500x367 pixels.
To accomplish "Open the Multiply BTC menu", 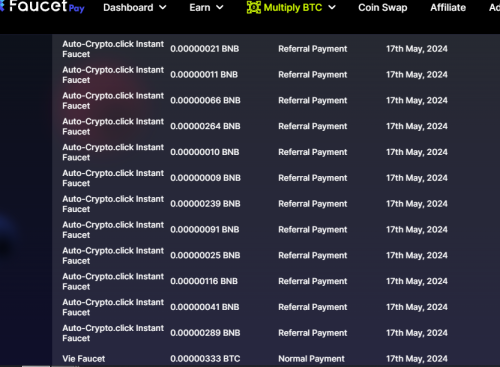I will pyautogui.click(x=291, y=7).
